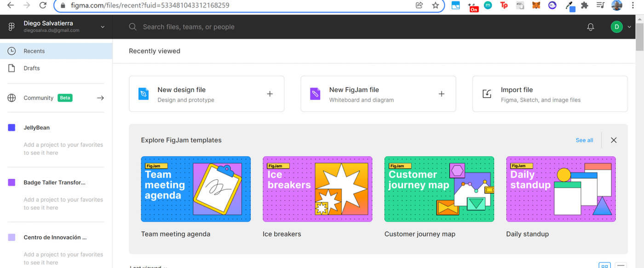Click the Recents clock icon
The width and height of the screenshot is (644, 268).
click(12, 51)
